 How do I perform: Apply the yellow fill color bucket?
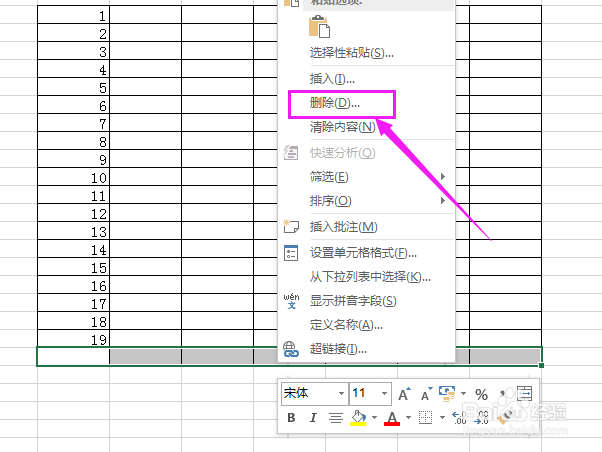click(x=358, y=418)
